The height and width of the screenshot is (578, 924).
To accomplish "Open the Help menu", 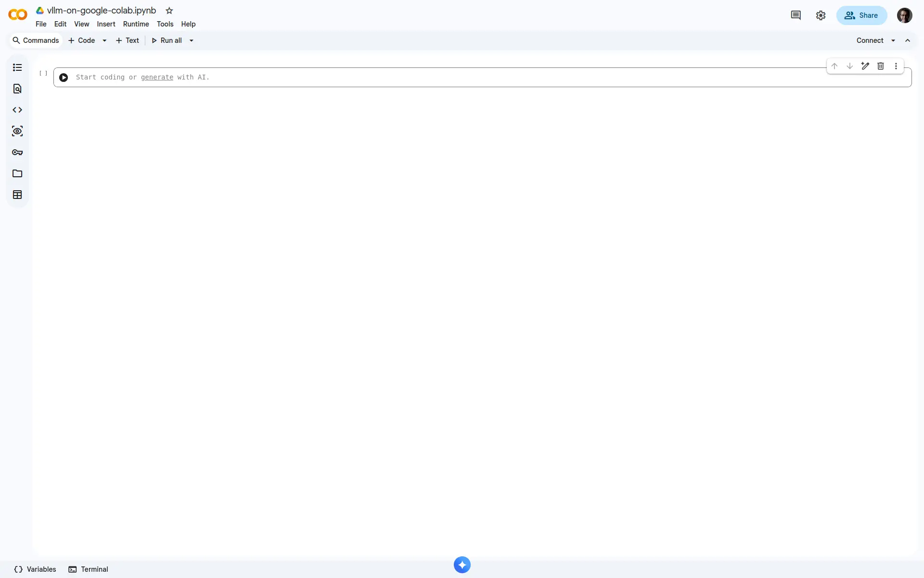I will (188, 24).
